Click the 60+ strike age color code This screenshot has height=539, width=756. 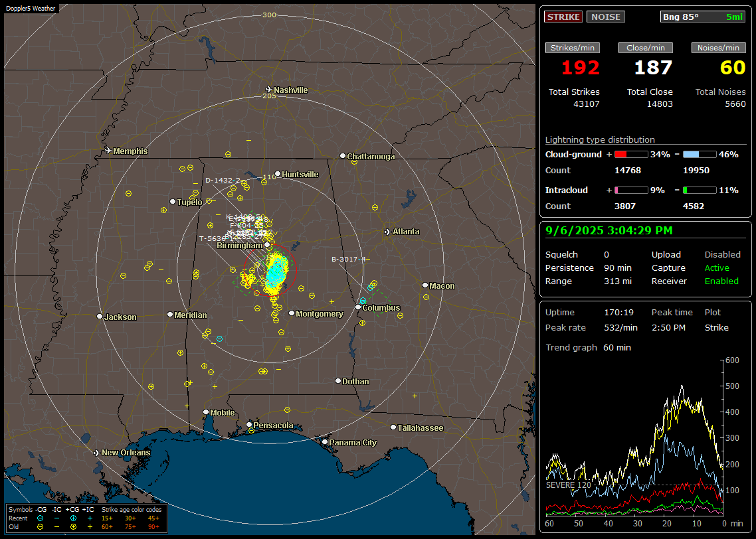tap(107, 527)
